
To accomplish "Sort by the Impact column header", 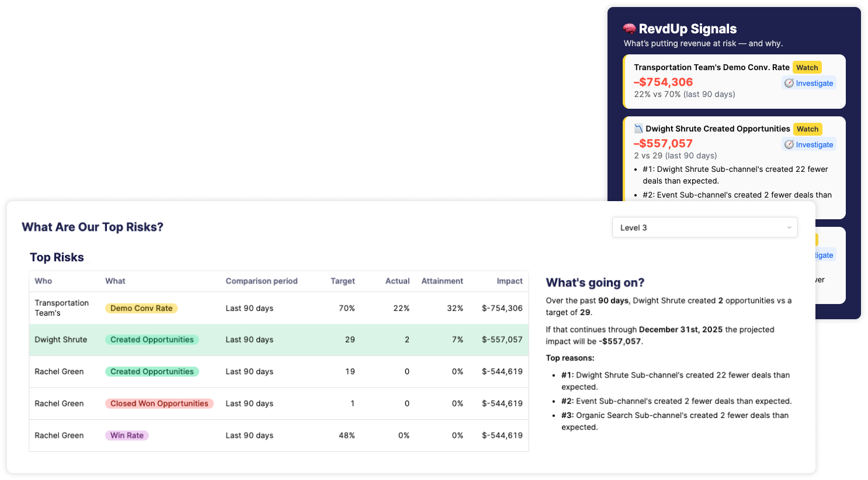I will 509,281.
